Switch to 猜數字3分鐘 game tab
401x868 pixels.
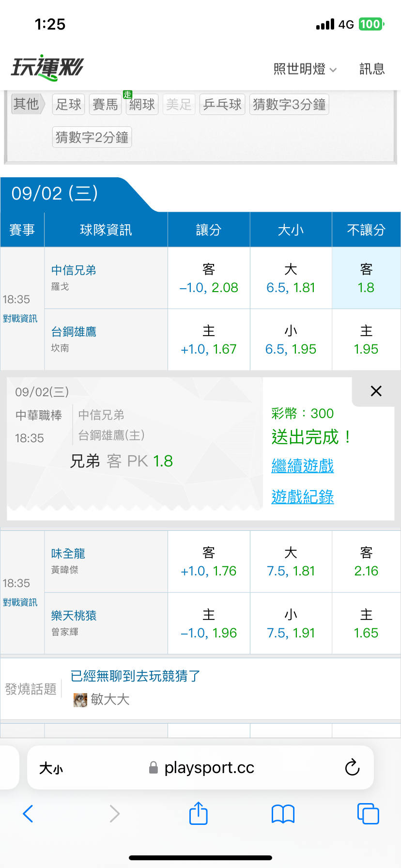tap(289, 104)
